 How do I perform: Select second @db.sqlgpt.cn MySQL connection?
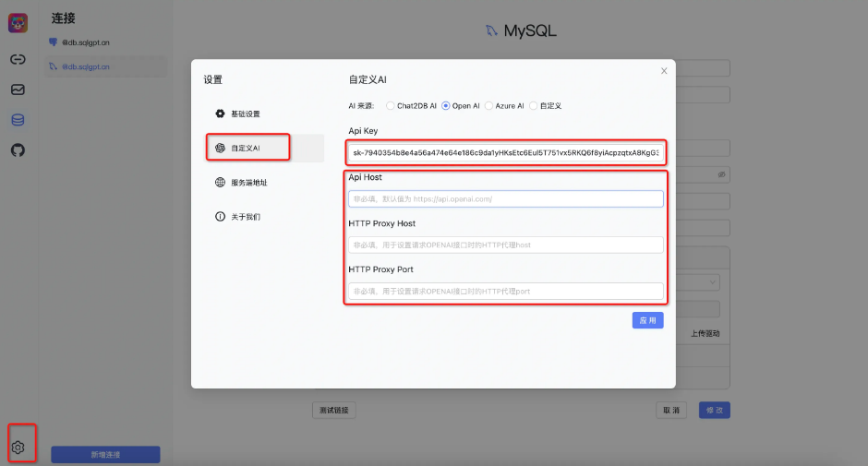(x=105, y=66)
